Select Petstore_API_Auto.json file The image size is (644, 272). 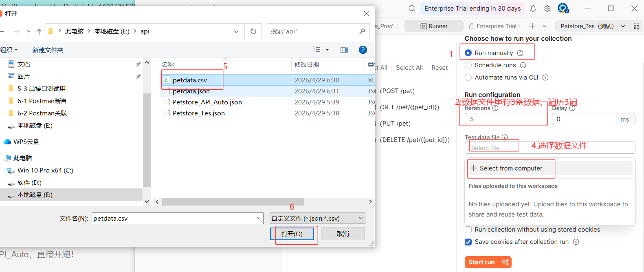coord(207,102)
